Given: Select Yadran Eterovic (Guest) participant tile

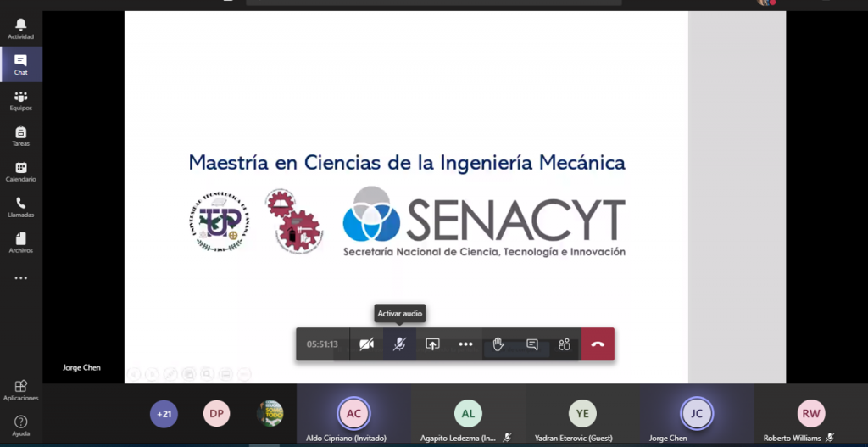Looking at the screenshot, I should coord(582,415).
